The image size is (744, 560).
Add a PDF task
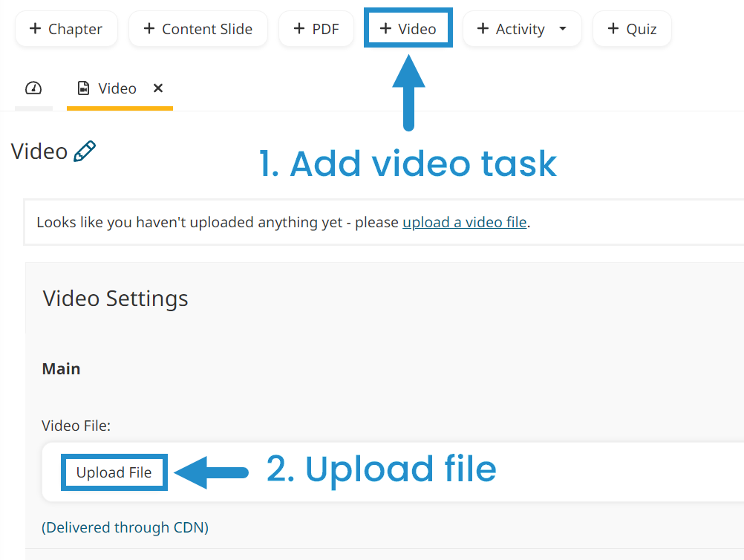316,28
